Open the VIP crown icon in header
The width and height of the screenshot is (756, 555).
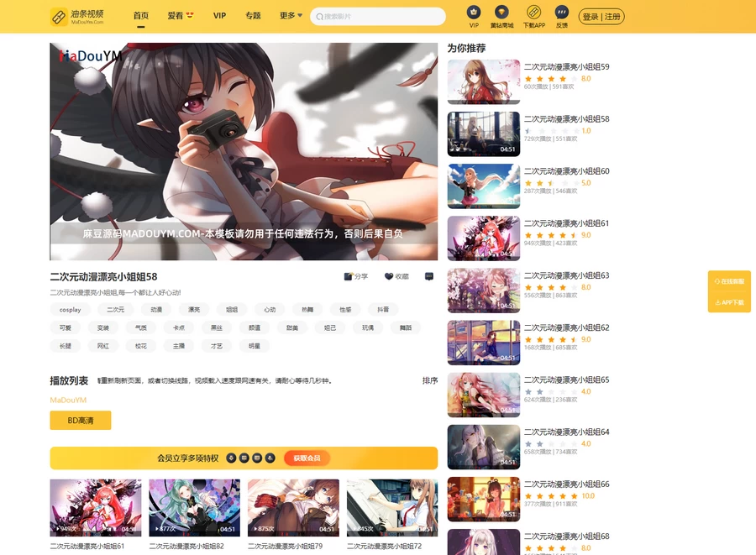[x=474, y=12]
